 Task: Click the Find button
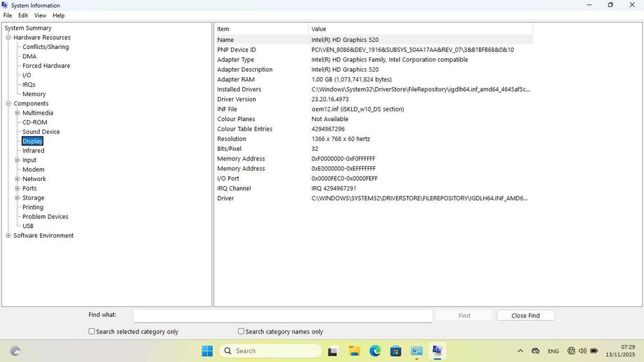pos(464,316)
